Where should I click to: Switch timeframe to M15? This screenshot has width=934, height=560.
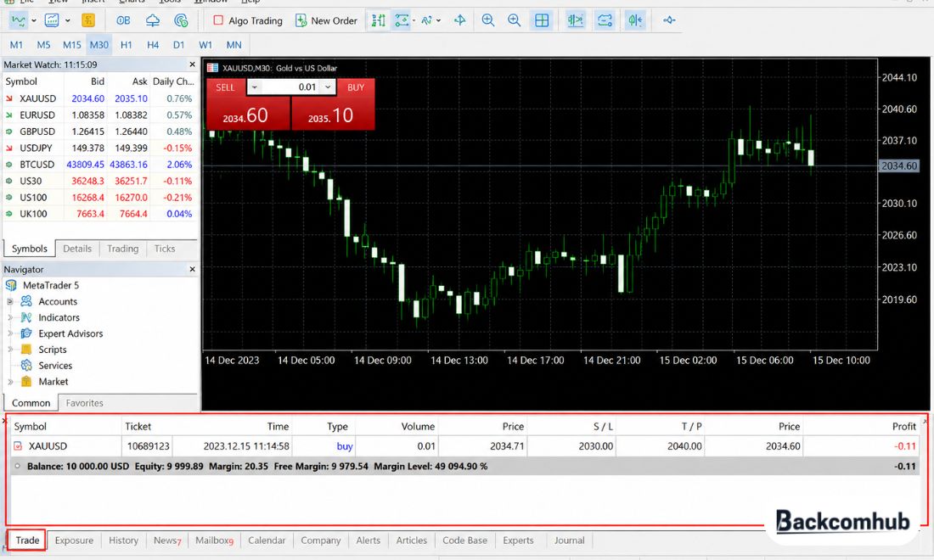point(72,45)
